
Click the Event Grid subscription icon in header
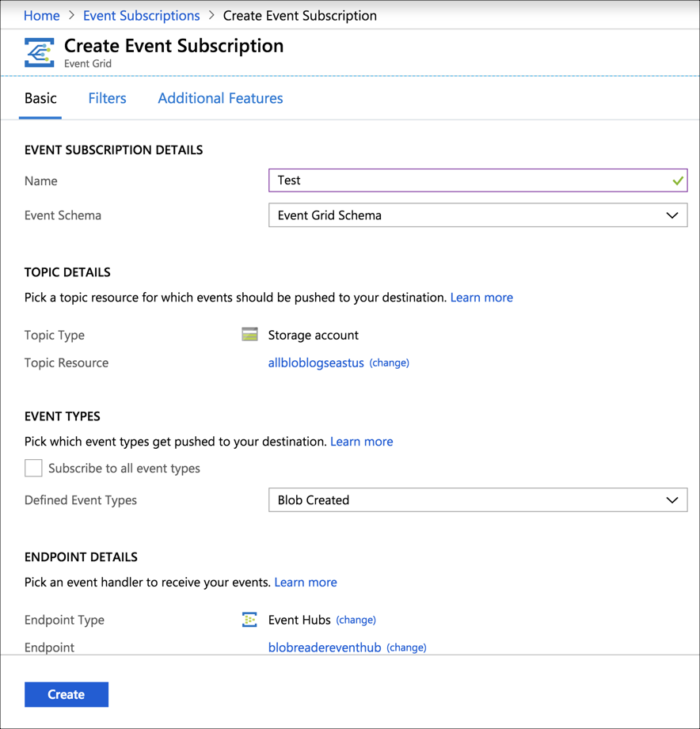pos(39,52)
